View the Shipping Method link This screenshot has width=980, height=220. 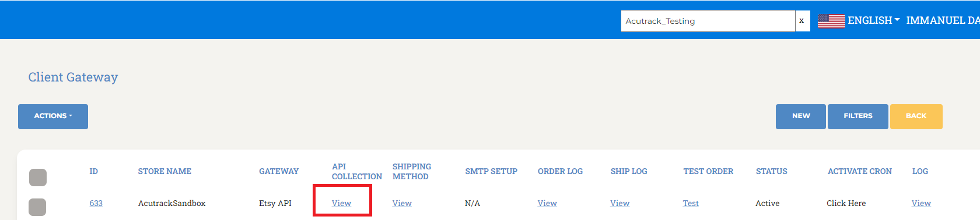402,203
